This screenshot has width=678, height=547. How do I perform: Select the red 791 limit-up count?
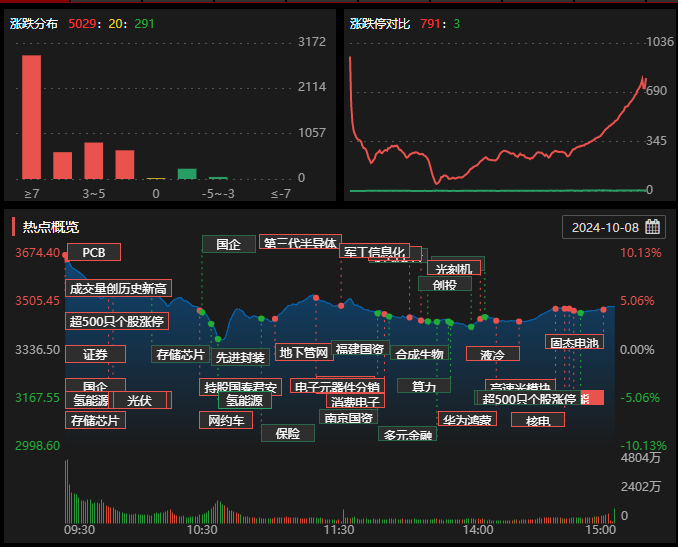[x=430, y=23]
